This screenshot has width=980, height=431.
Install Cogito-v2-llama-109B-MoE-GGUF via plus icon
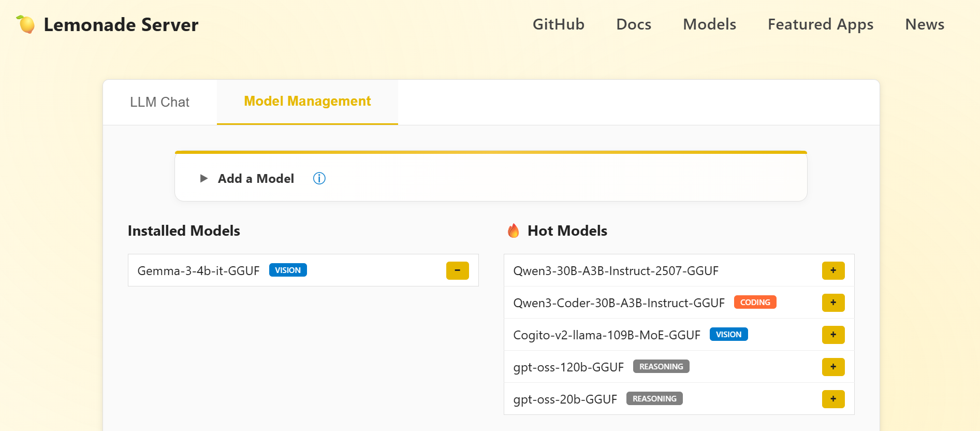[833, 335]
